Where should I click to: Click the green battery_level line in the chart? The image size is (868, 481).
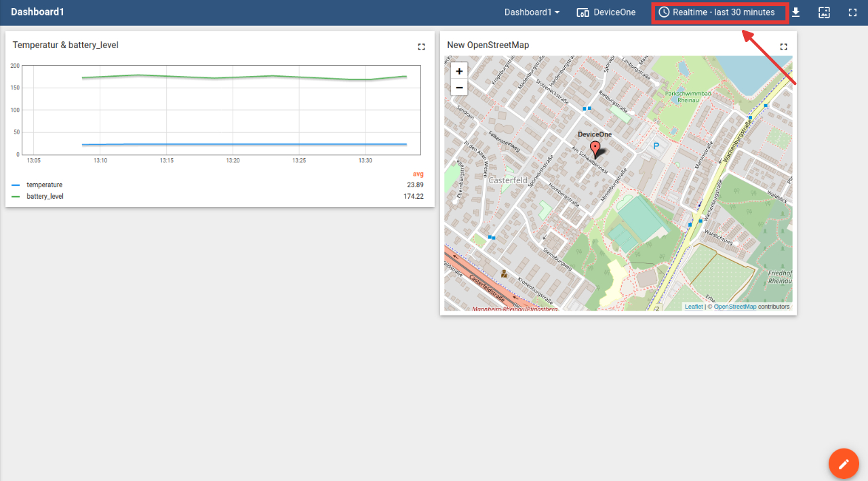click(244, 77)
